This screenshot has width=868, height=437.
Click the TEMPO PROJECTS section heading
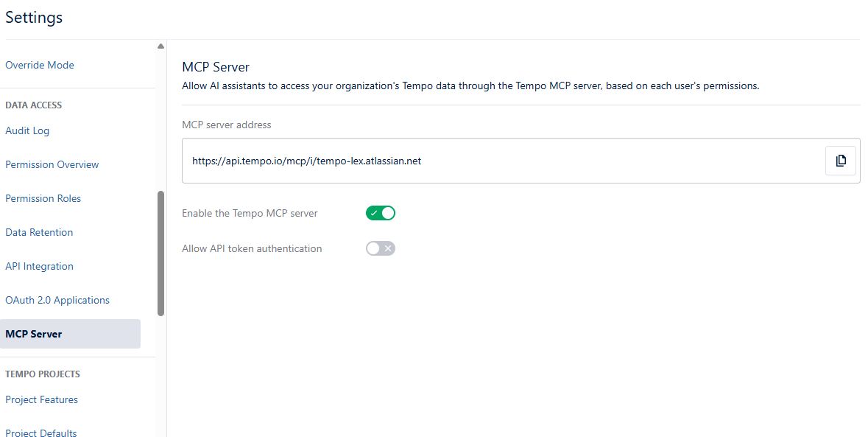(43, 374)
